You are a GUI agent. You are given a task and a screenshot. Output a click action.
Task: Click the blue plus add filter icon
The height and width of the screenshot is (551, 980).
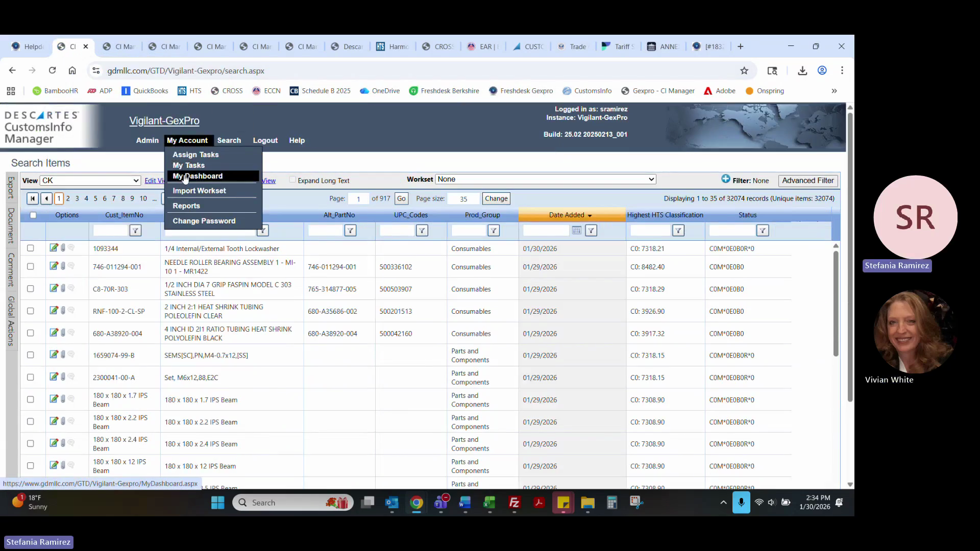(x=725, y=179)
